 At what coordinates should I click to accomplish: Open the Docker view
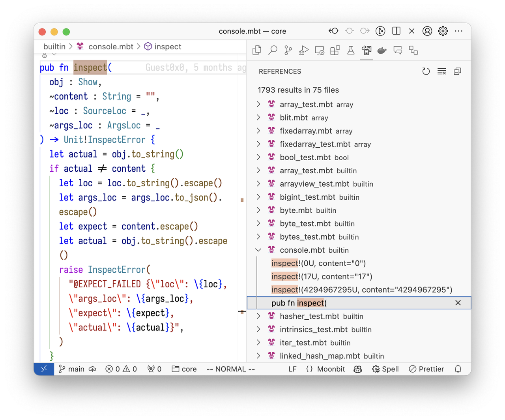[382, 50]
